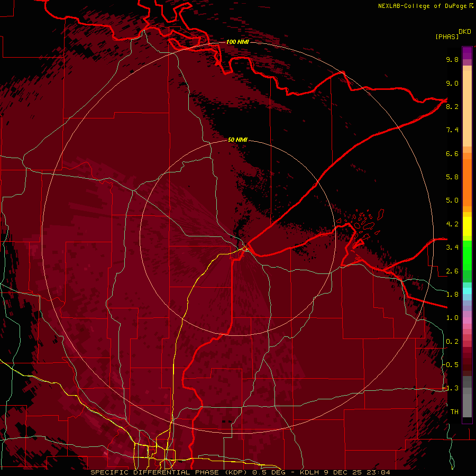Click the DKD legend unit label

465,32
